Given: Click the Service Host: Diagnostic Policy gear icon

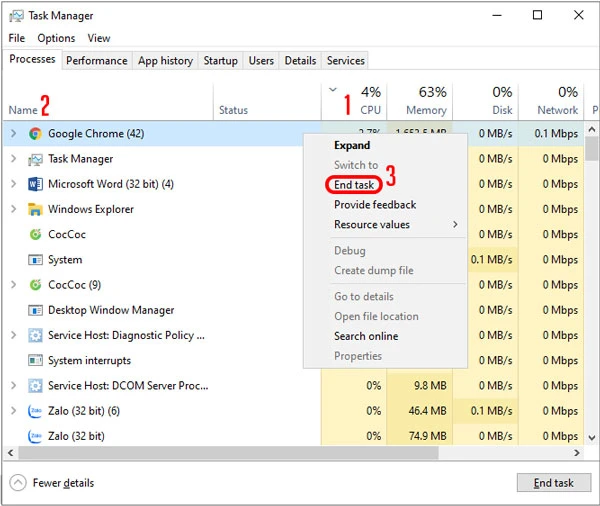Looking at the screenshot, I should [x=35, y=335].
